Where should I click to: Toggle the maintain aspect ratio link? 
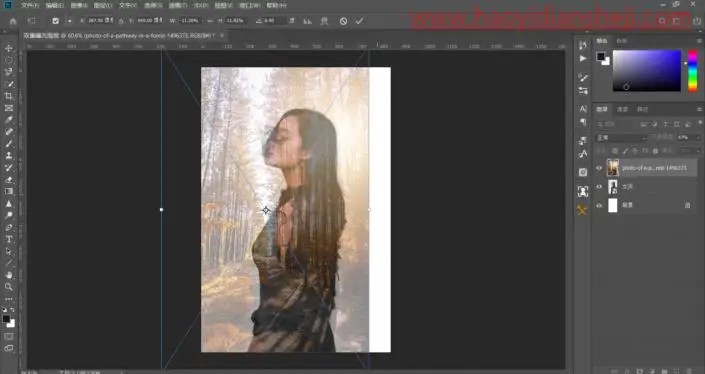click(x=210, y=21)
